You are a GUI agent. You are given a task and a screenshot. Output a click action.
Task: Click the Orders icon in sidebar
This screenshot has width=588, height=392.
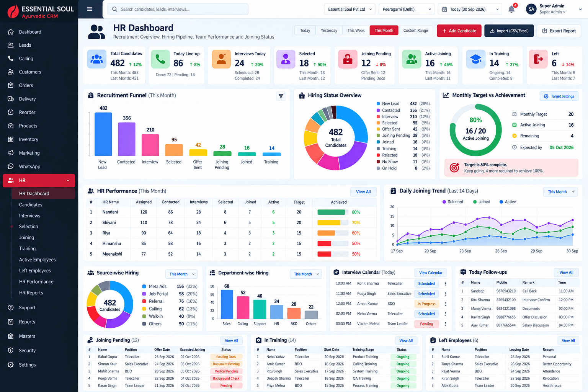pos(11,85)
